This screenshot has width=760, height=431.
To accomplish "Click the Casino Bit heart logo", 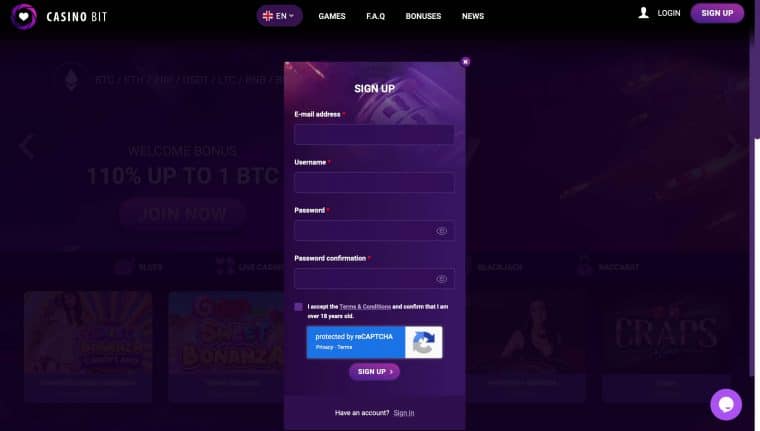I will (24, 17).
